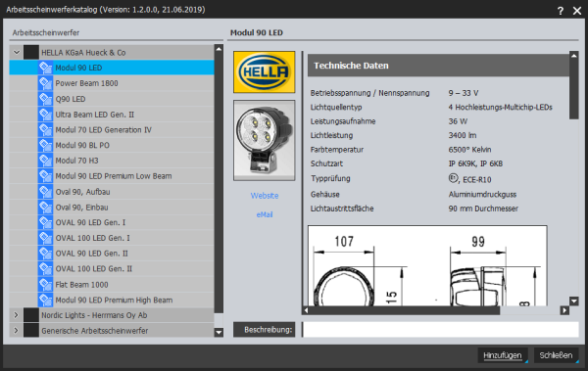Click the 3400 lm Lichtleistung value
This screenshot has height=371, width=588.
click(462, 135)
